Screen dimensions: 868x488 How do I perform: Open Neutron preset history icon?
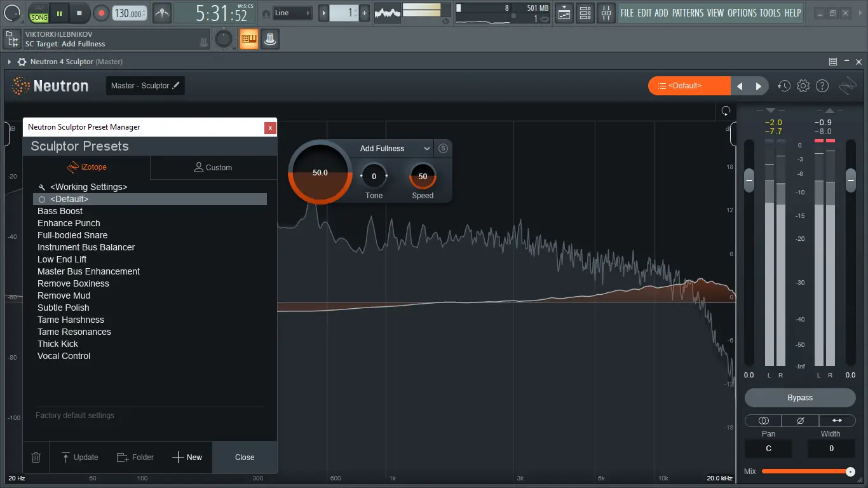click(783, 85)
